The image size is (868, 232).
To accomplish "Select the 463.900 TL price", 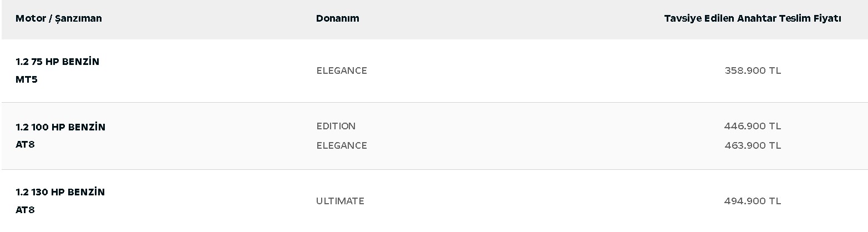I will click(x=752, y=145).
